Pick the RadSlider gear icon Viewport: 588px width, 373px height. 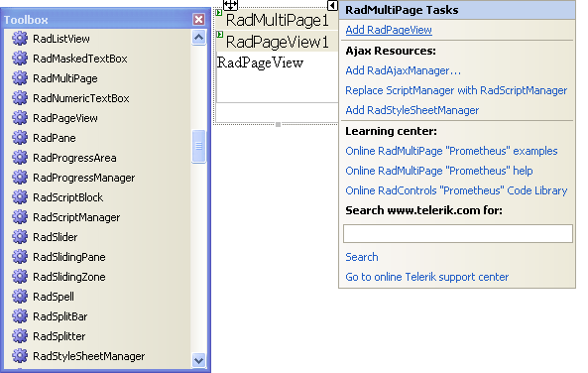tap(20, 237)
